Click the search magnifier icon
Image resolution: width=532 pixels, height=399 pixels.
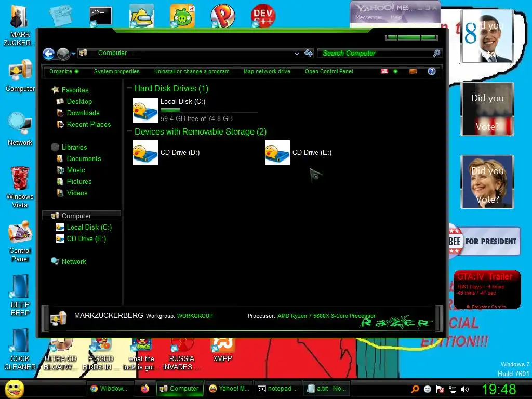pyautogui.click(x=436, y=53)
